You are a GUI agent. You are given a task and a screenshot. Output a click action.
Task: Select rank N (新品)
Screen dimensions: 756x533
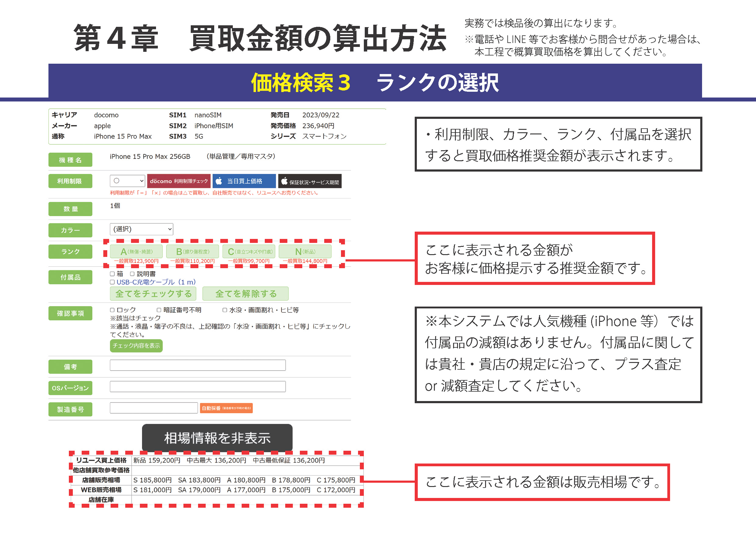[x=305, y=251]
